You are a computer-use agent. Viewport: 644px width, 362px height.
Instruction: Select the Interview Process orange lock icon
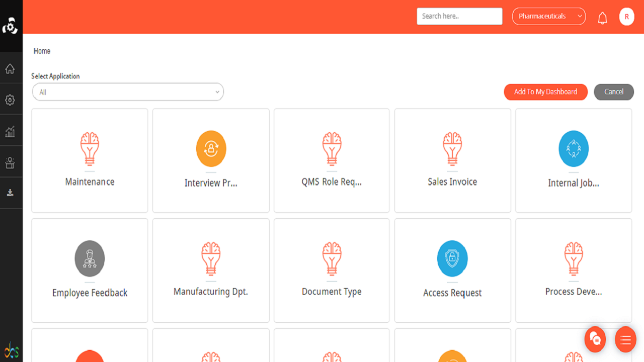tap(211, 149)
